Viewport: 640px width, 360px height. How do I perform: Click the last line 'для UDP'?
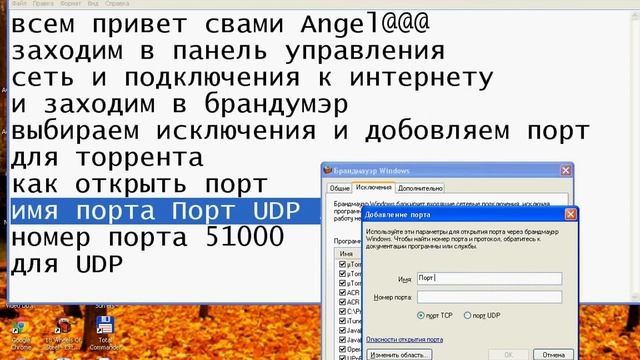(x=67, y=264)
